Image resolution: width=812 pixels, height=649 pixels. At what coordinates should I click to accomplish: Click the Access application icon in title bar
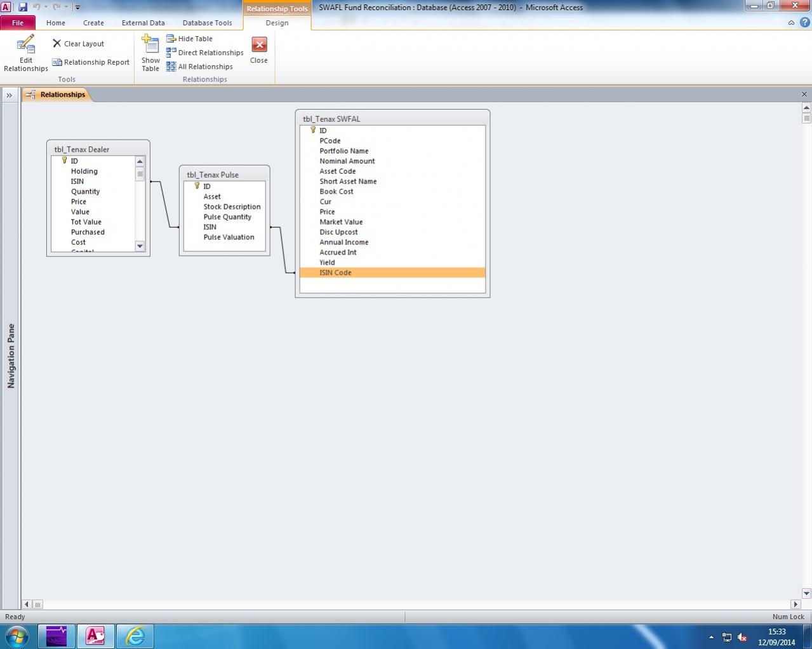pos(6,7)
